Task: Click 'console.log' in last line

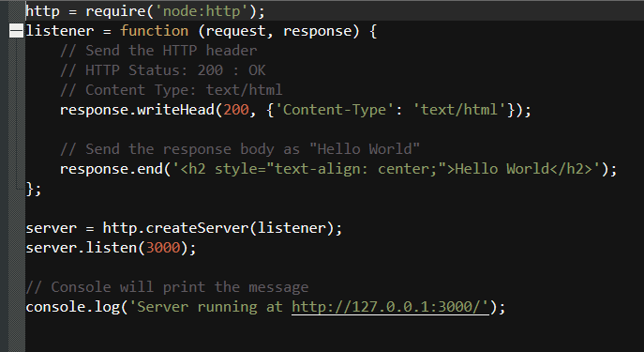Action: [x=73, y=307]
